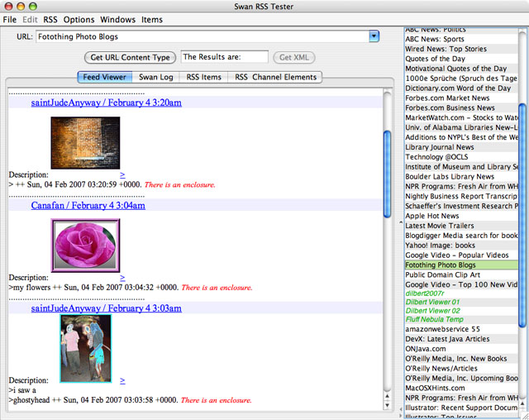Click inside The Results are text field
529x420 pixels.
tap(224, 57)
